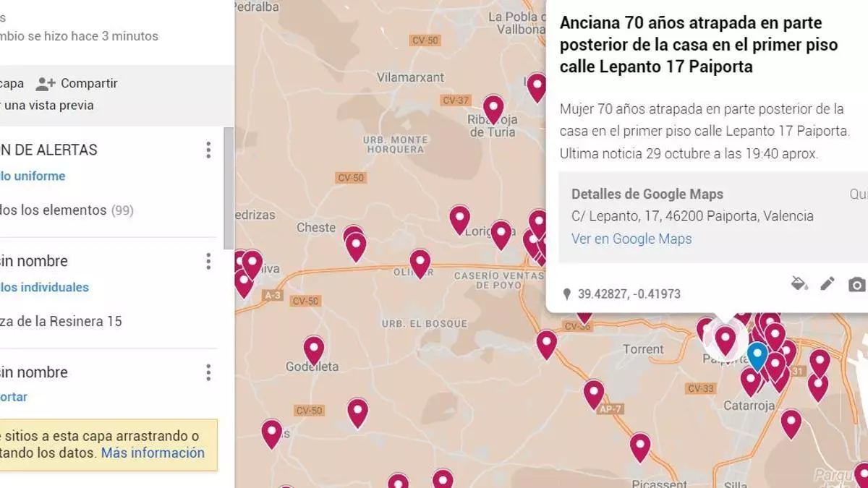This screenshot has height=488, width=868.
Task: Open the individual styles option
Action: tap(44, 287)
